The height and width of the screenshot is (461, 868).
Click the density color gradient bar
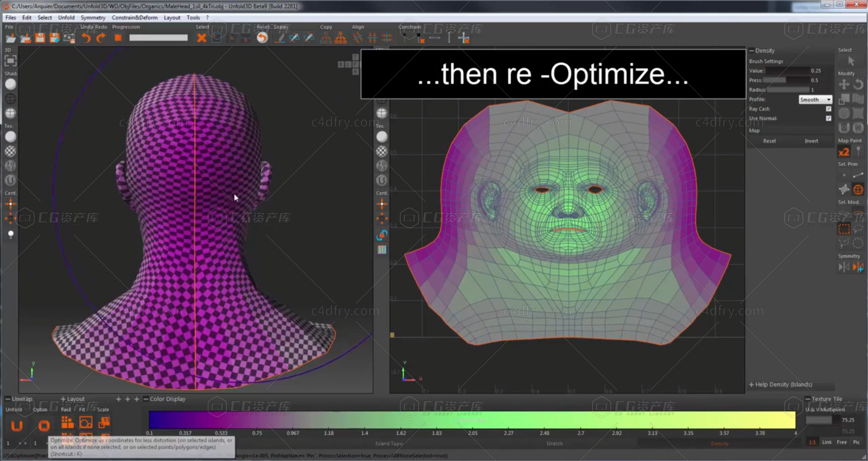click(472, 420)
